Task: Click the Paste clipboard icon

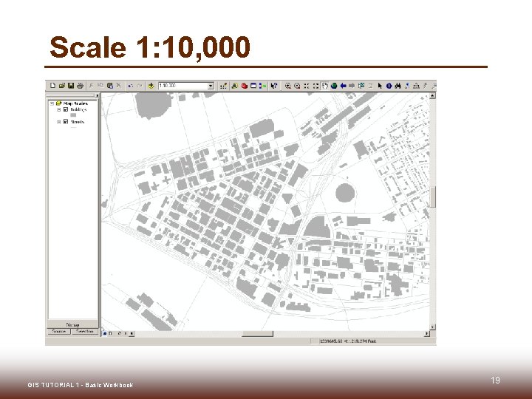Action: coord(109,86)
